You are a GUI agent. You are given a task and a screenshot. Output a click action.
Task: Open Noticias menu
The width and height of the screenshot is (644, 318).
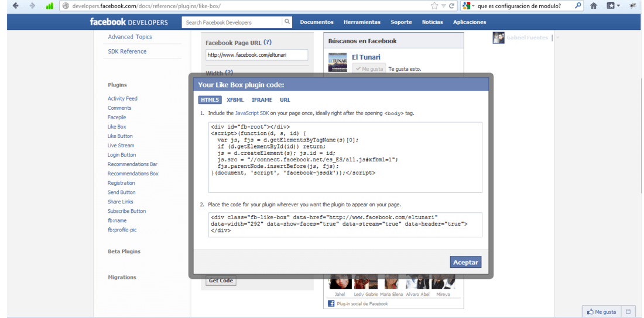tap(433, 22)
